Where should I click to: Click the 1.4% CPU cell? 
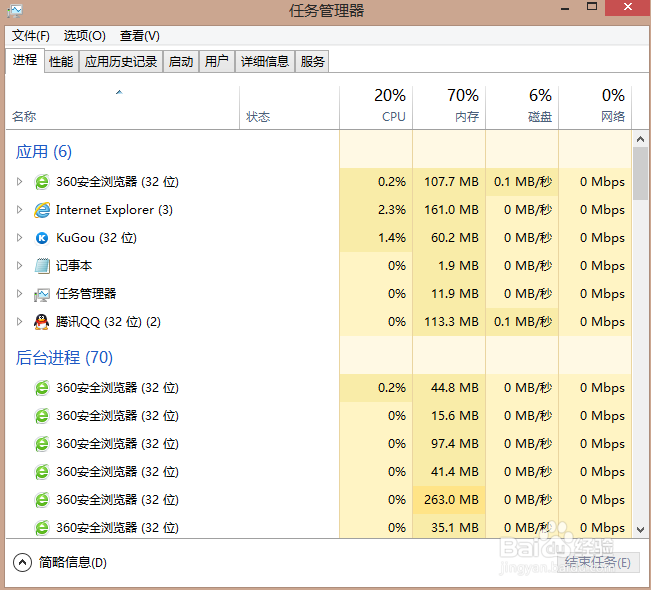point(376,238)
